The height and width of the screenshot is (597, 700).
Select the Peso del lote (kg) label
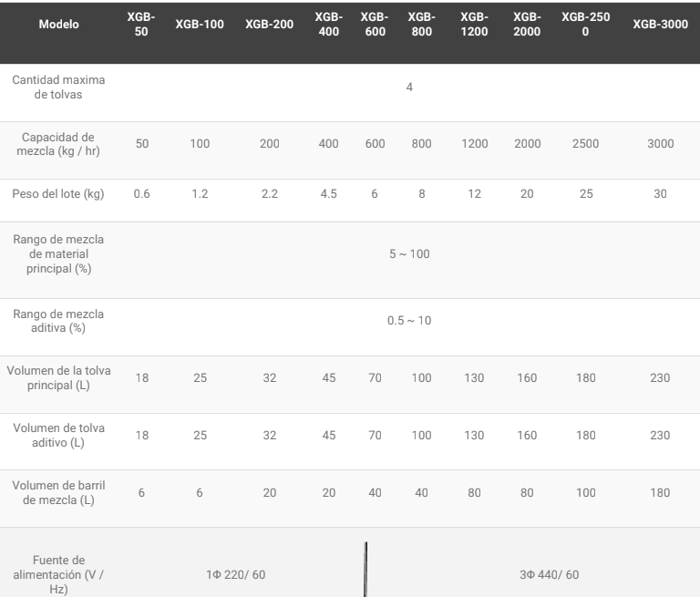pos(58,194)
